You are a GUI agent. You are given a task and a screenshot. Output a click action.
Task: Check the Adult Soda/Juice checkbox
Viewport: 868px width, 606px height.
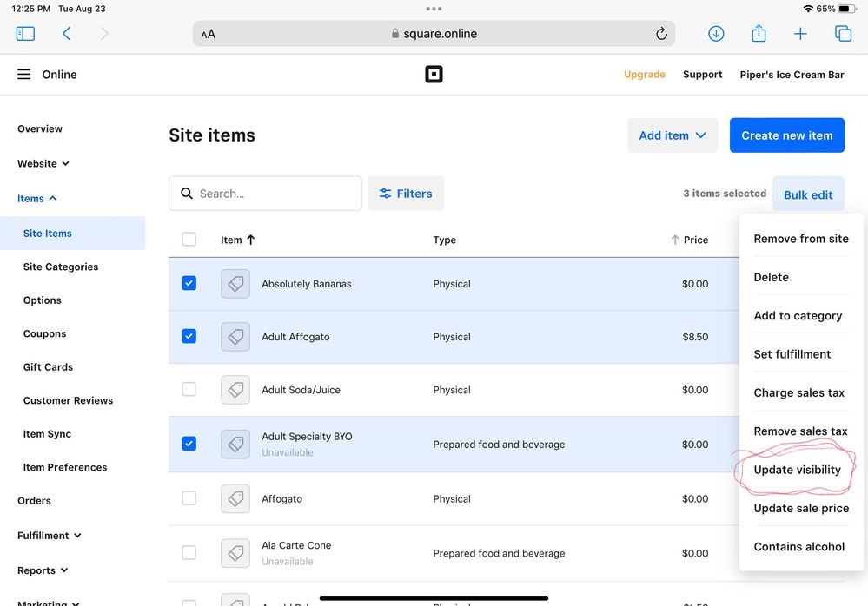pos(189,389)
